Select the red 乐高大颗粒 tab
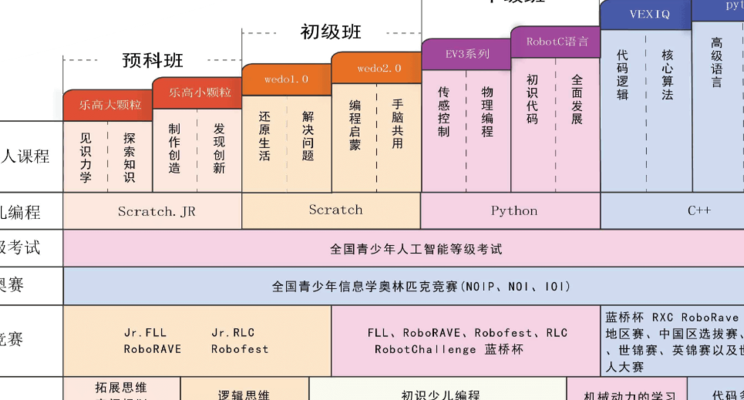This screenshot has width=744, height=400. 108,105
